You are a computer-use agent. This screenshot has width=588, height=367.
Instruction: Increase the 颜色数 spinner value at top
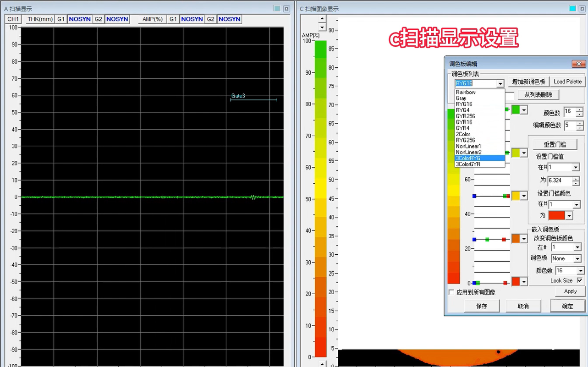click(x=580, y=109)
